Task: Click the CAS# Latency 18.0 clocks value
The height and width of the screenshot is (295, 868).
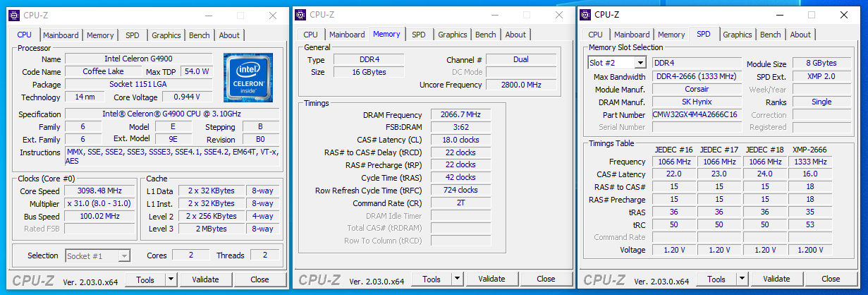Action: click(x=460, y=140)
